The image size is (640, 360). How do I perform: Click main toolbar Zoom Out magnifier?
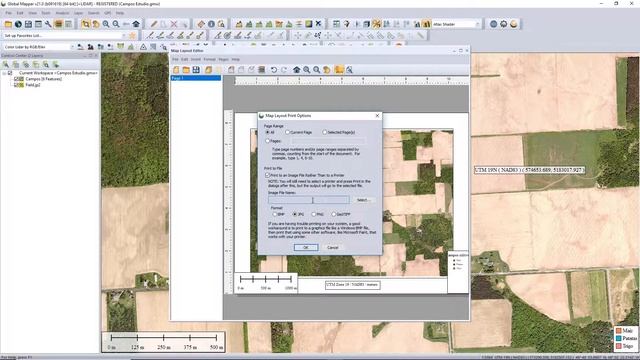click(116, 24)
